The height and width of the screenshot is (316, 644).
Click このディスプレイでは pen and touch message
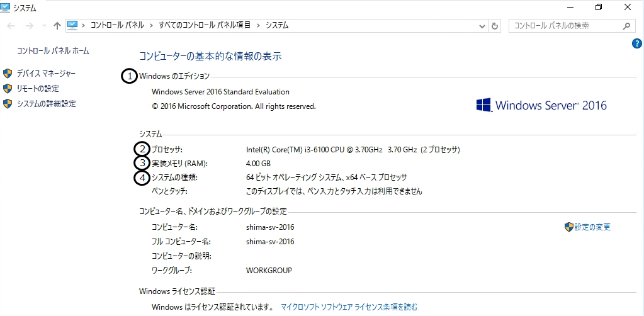pos(334,191)
